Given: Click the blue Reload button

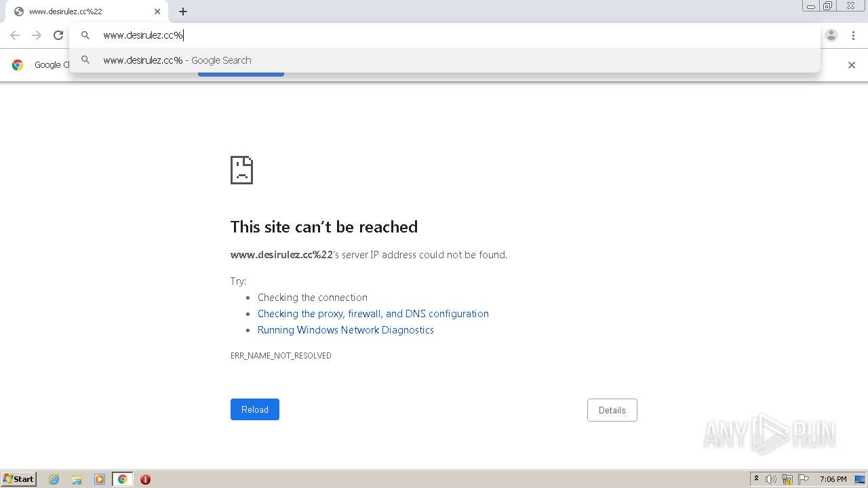Looking at the screenshot, I should 255,409.
